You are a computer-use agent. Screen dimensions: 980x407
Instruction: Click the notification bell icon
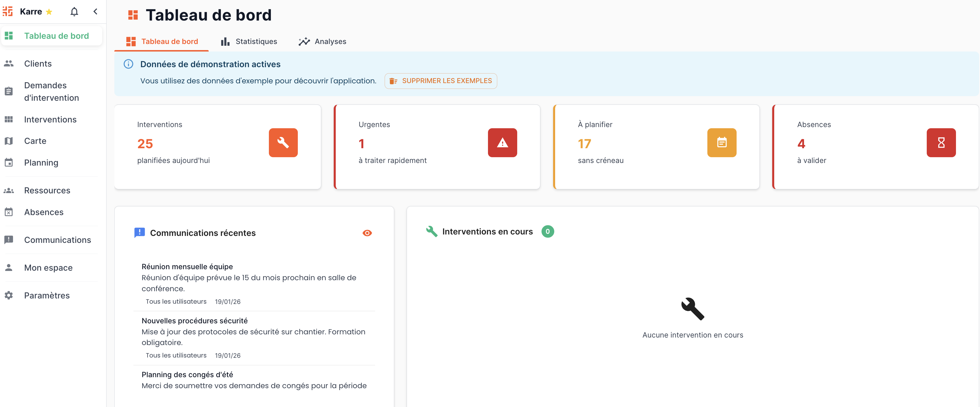click(74, 12)
